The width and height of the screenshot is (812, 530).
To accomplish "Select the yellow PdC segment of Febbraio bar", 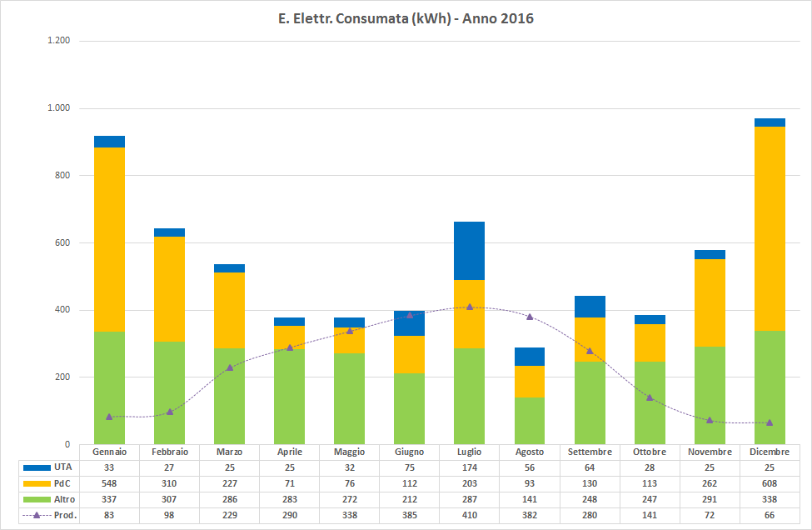I will click(170, 288).
